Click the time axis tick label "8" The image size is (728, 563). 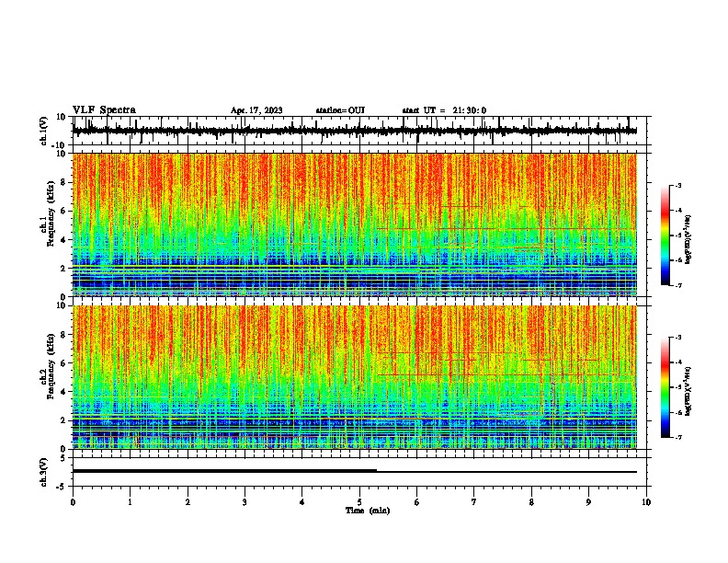point(531,502)
